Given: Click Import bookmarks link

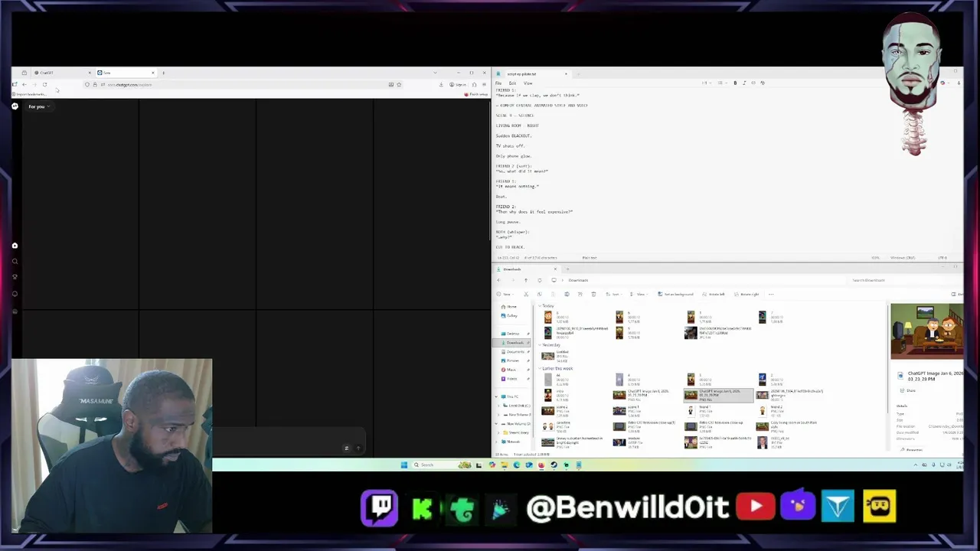Looking at the screenshot, I should click(31, 94).
